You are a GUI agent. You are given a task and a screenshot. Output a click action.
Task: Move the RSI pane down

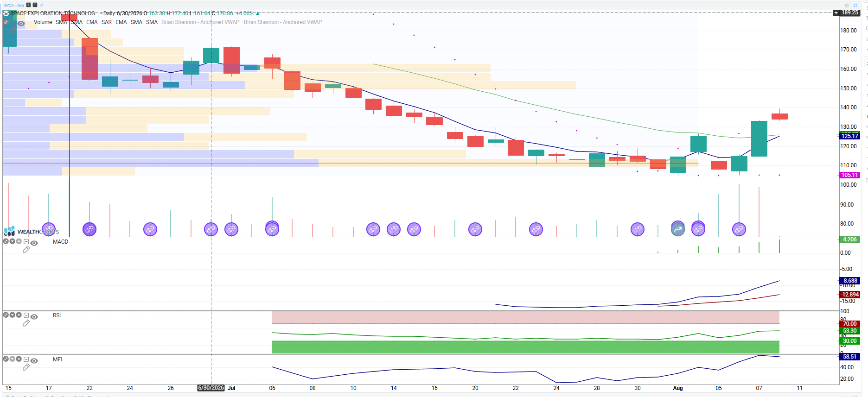tap(13, 315)
